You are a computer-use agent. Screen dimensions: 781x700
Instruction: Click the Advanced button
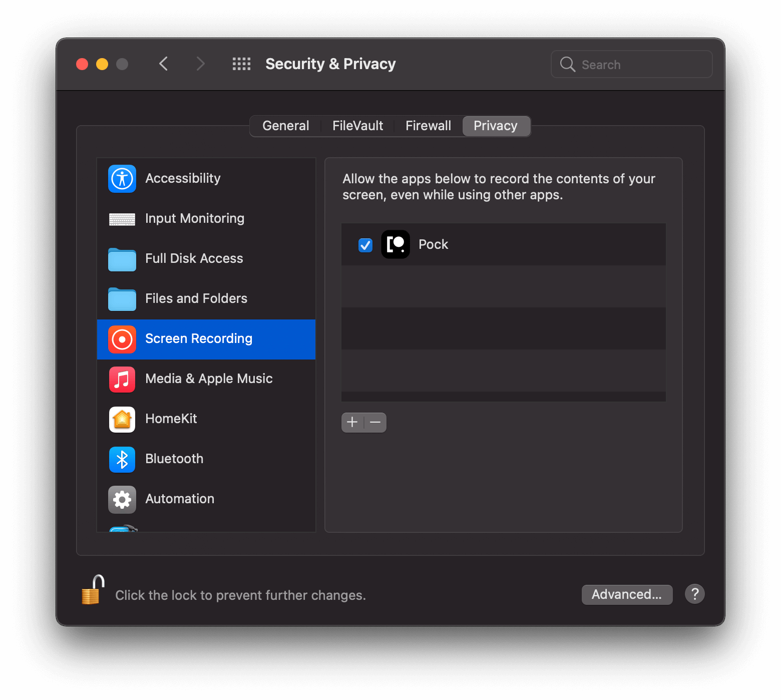pyautogui.click(x=627, y=594)
